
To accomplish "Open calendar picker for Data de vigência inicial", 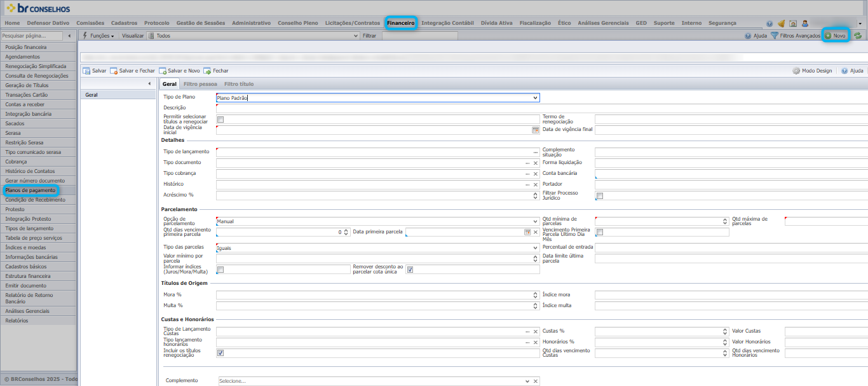I will 535,130.
